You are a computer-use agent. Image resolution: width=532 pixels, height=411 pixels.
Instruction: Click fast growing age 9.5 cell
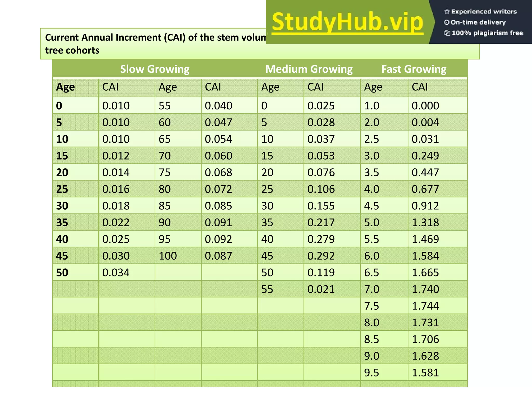click(384, 373)
